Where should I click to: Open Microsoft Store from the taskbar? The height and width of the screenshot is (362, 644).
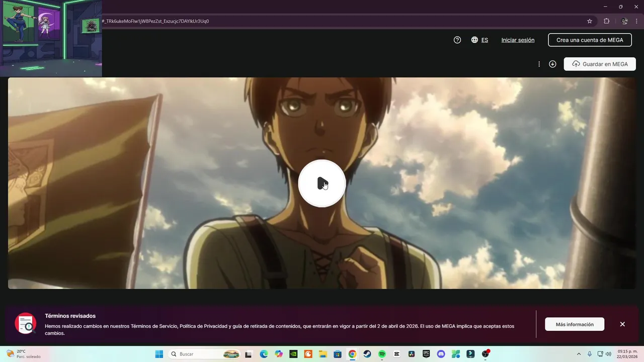coord(338,354)
